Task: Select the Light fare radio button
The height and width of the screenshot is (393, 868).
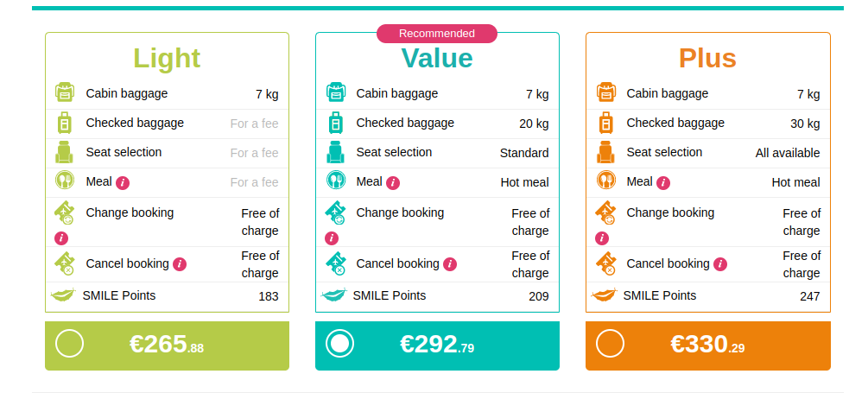Action: (69, 344)
